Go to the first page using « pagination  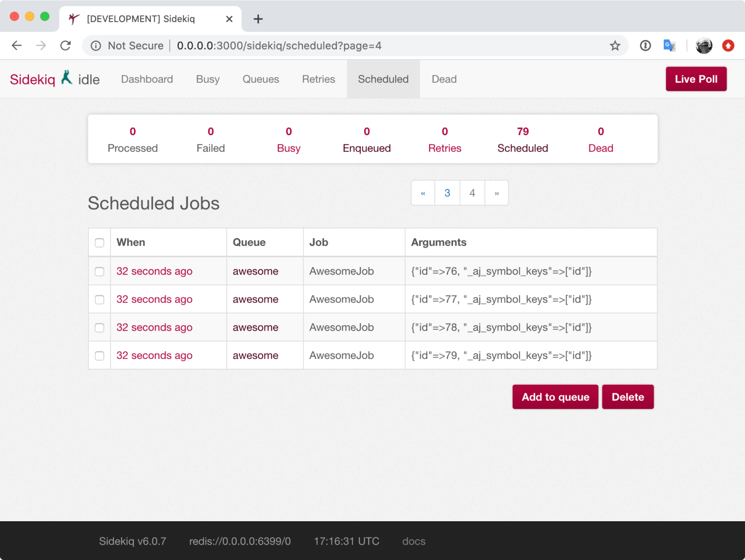(423, 193)
